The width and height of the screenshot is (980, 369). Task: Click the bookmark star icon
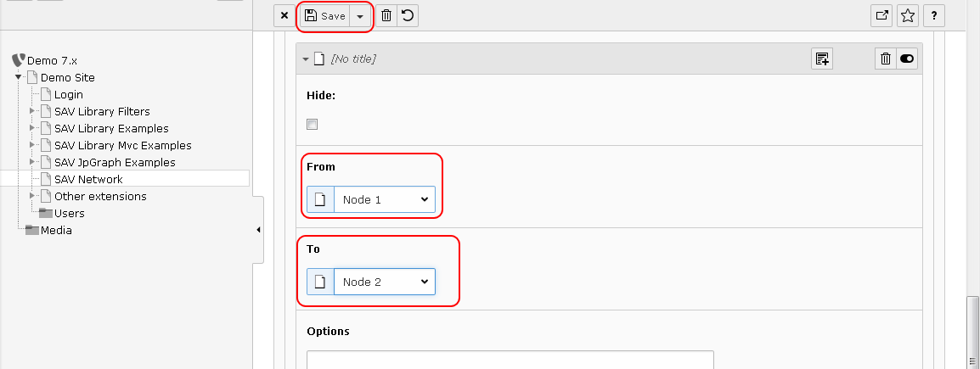tap(908, 16)
